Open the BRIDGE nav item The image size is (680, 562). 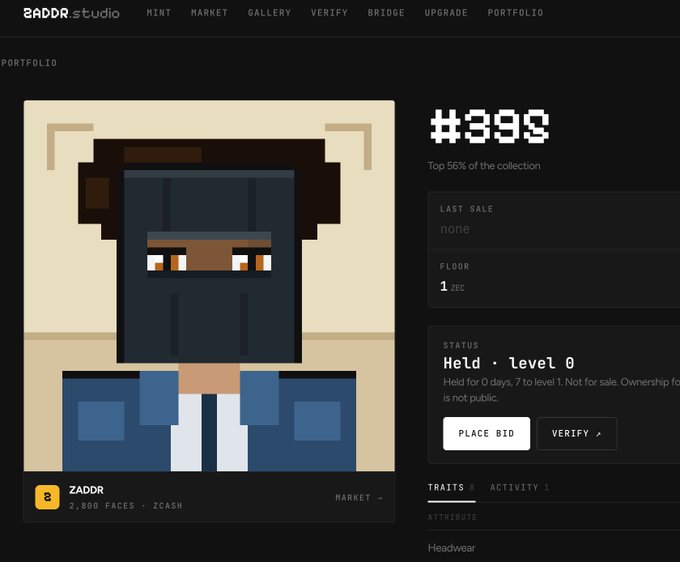[x=386, y=13]
